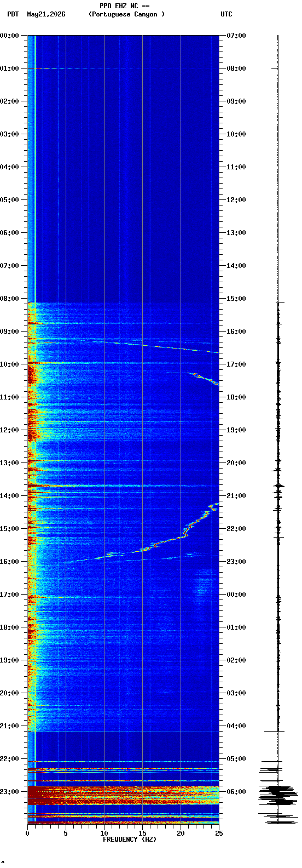The image size is (302, 868).
Task: Select the '(Portuguese Canyon )' subtitle text
Action: click(x=126, y=14)
